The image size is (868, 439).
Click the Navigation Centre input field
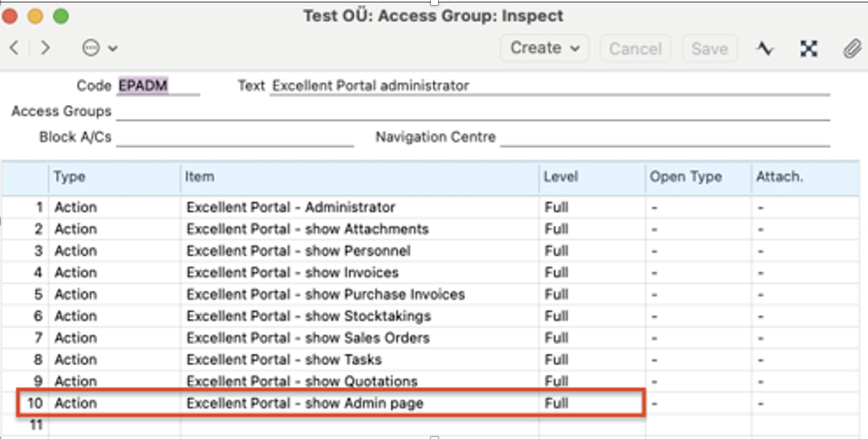coord(664,137)
